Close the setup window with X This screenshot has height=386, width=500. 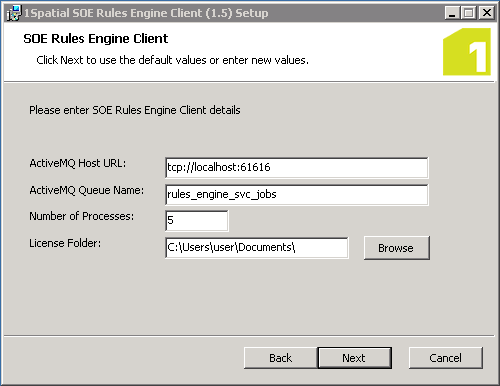486,13
